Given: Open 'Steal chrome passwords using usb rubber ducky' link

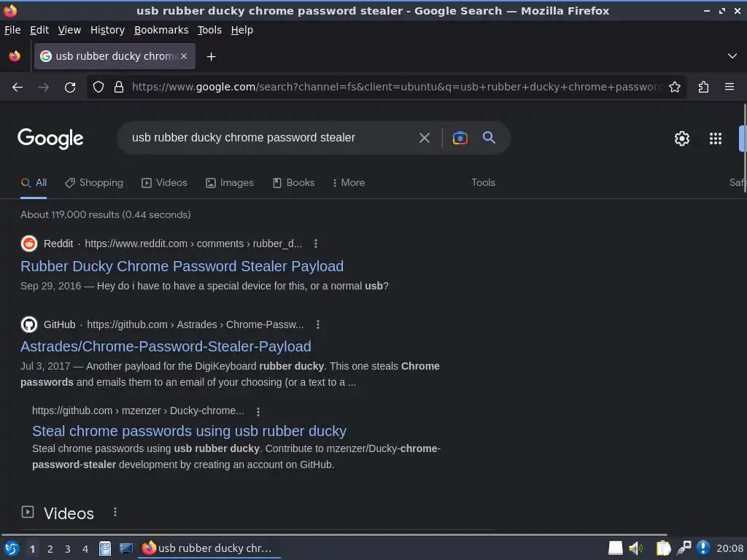Looking at the screenshot, I should point(189,431).
